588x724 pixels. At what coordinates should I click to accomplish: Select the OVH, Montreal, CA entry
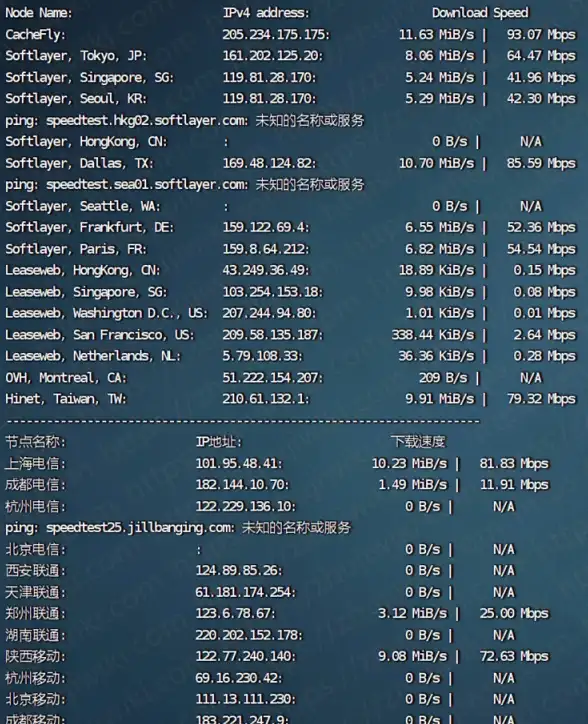pyautogui.click(x=66, y=378)
